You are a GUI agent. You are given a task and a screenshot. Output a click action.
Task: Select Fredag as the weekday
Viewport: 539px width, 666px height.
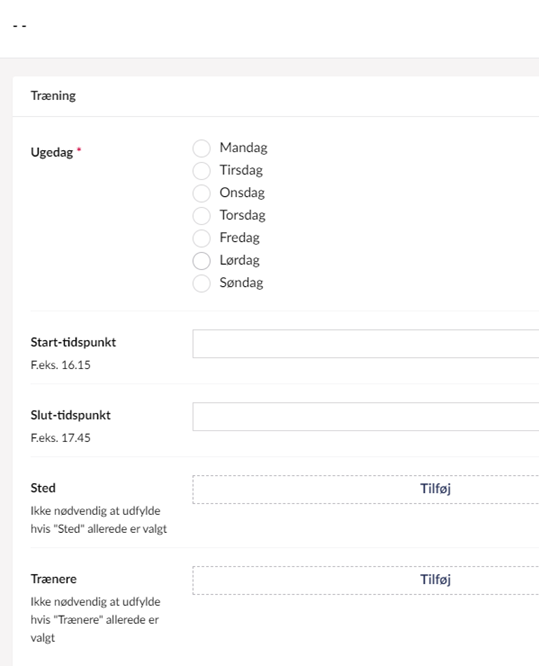[x=201, y=238]
